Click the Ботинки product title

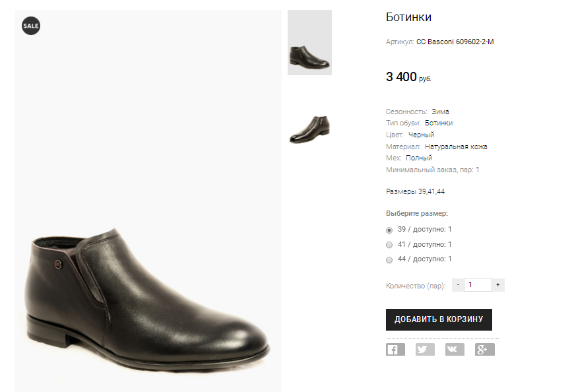click(x=408, y=18)
